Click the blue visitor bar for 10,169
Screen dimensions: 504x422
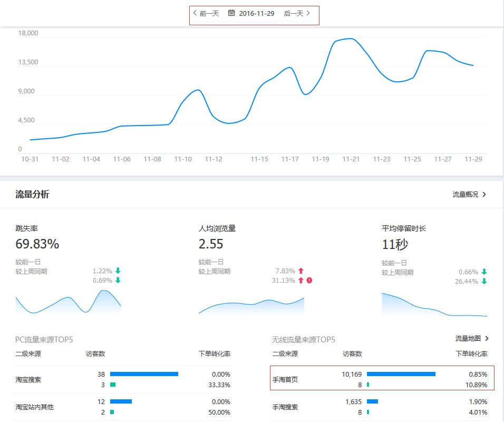[x=401, y=374]
